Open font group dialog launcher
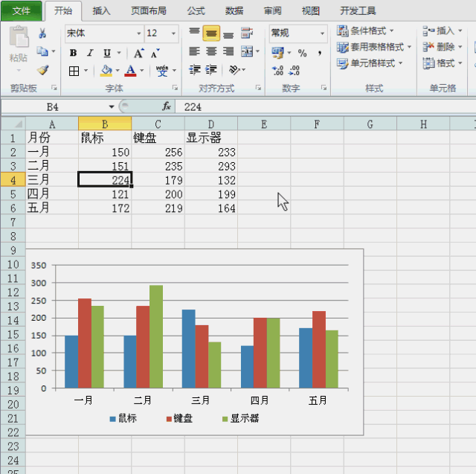The height and width of the screenshot is (474, 476). [176, 88]
